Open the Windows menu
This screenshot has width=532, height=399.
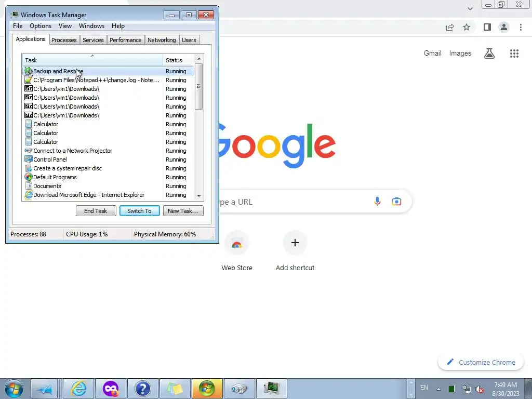[91, 26]
